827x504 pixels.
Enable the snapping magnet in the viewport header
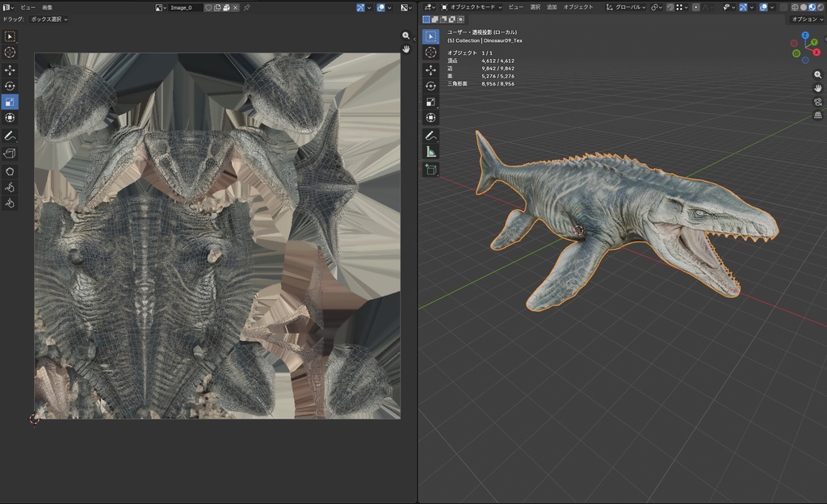[x=670, y=7]
